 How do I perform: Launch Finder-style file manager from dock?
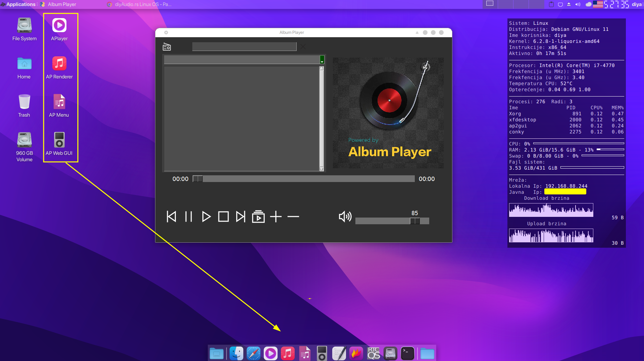coord(236,353)
